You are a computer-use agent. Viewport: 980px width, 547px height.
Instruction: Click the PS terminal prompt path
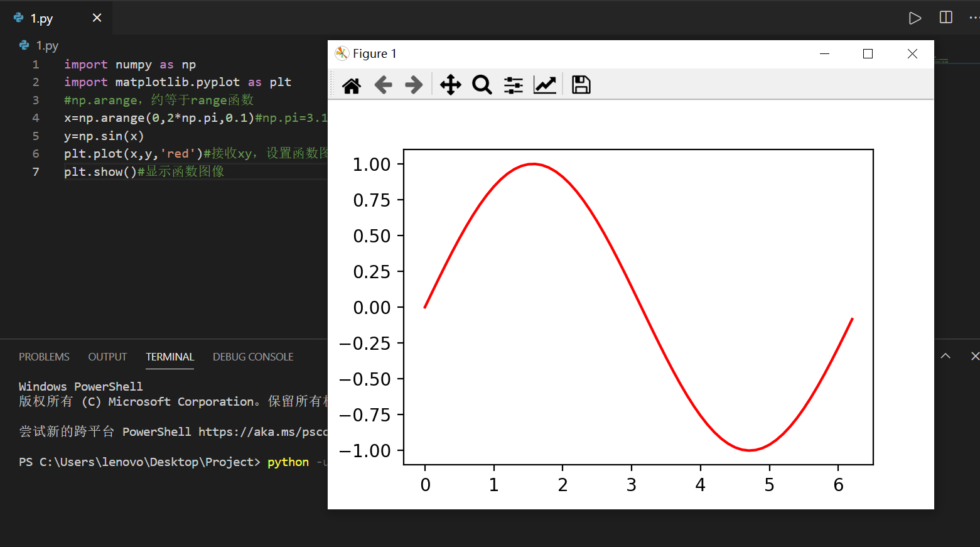[139, 462]
